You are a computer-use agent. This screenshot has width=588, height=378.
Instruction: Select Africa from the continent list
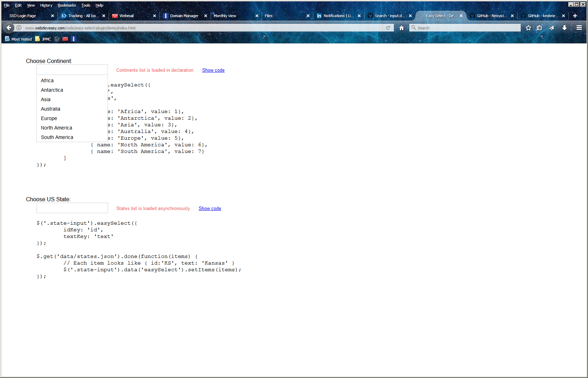pyautogui.click(x=47, y=80)
